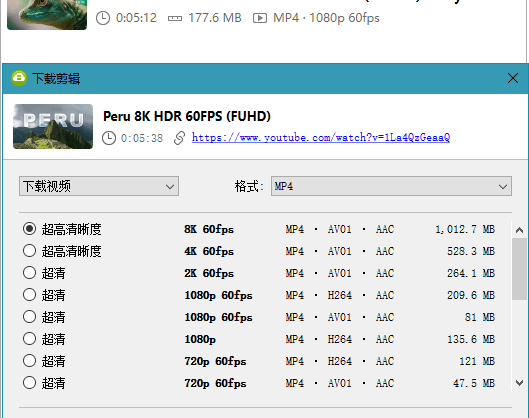The height and width of the screenshot is (418, 529).
Task: Click the scroll down arrow of quality list
Action: (520, 383)
